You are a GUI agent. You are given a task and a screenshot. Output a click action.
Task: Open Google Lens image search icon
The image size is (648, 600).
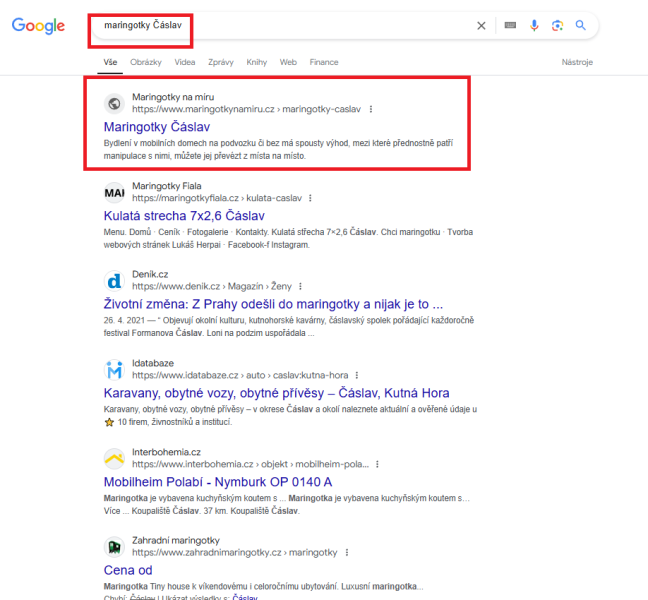point(557,26)
